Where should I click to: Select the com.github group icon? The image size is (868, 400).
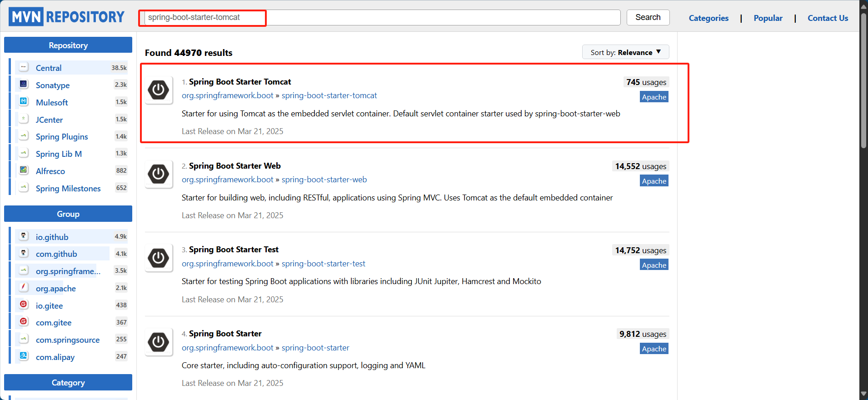click(24, 253)
